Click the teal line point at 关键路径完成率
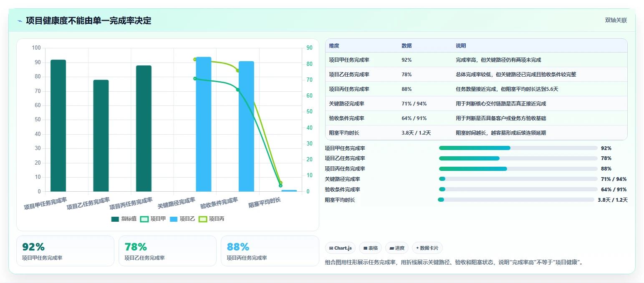Viewport: 644px width, 283px height. click(195, 78)
